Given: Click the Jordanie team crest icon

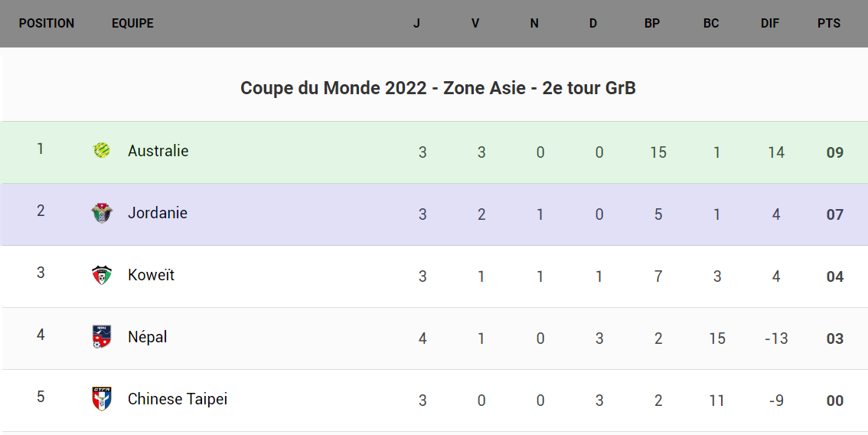Looking at the screenshot, I should point(102,213).
